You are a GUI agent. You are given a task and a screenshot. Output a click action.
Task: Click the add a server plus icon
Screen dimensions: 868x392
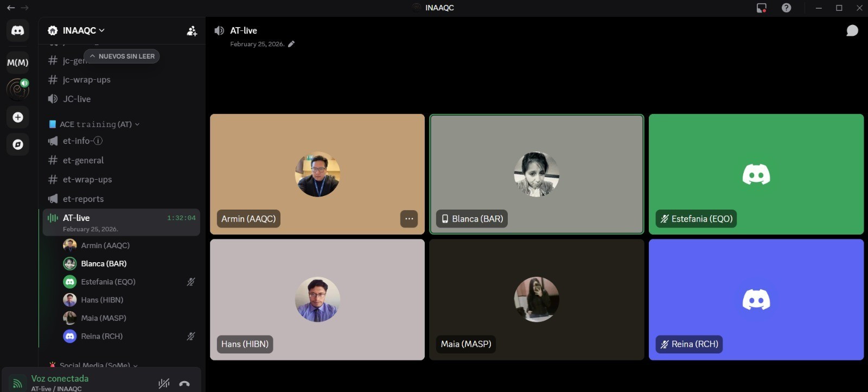click(x=18, y=117)
